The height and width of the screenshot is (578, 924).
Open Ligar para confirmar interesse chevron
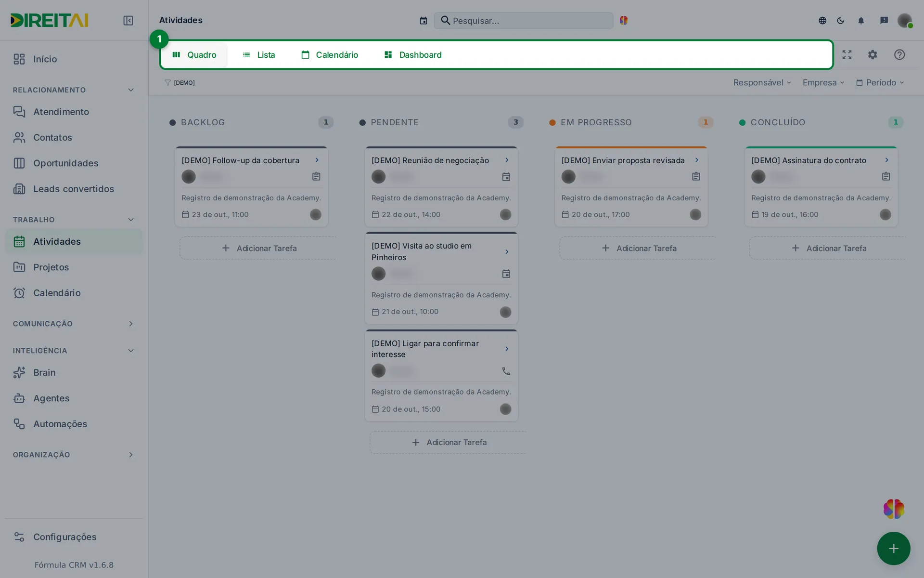click(x=507, y=349)
